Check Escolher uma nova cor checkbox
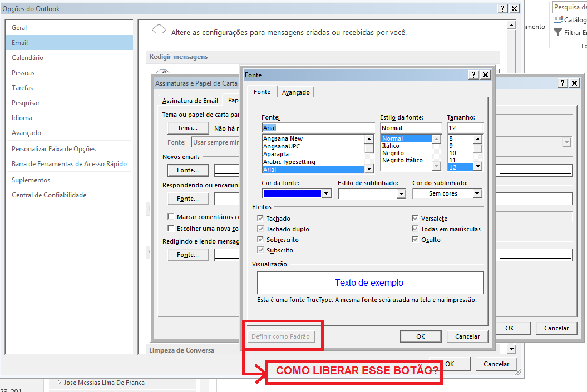587x392 pixels. [x=171, y=228]
